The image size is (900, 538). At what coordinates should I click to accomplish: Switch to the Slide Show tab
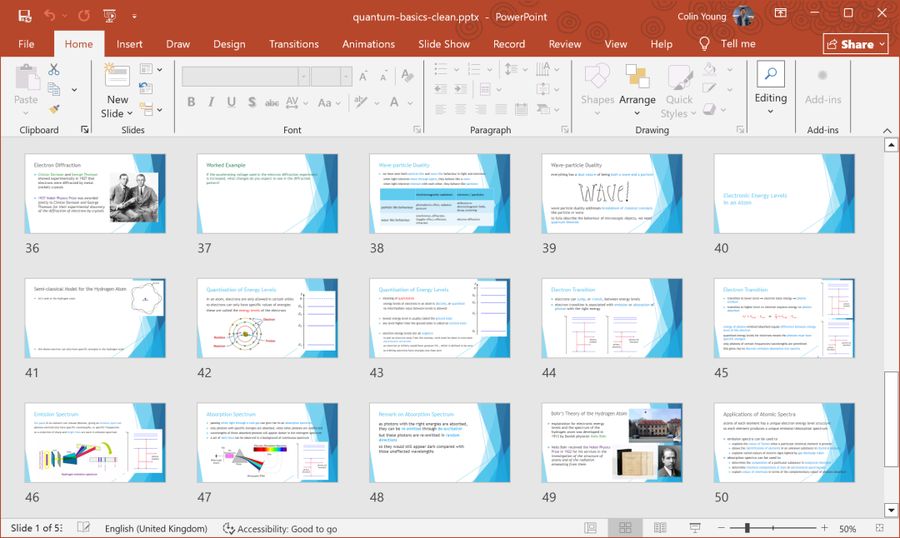[443, 44]
